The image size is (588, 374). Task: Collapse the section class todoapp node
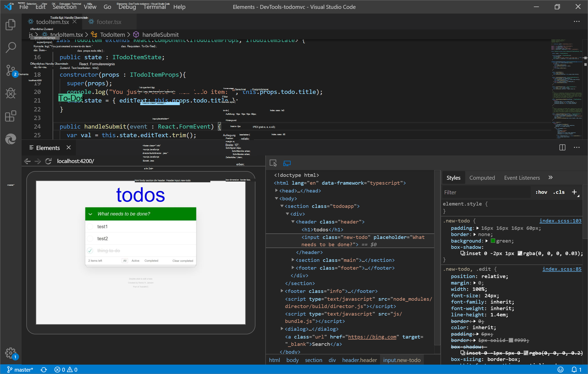point(282,206)
